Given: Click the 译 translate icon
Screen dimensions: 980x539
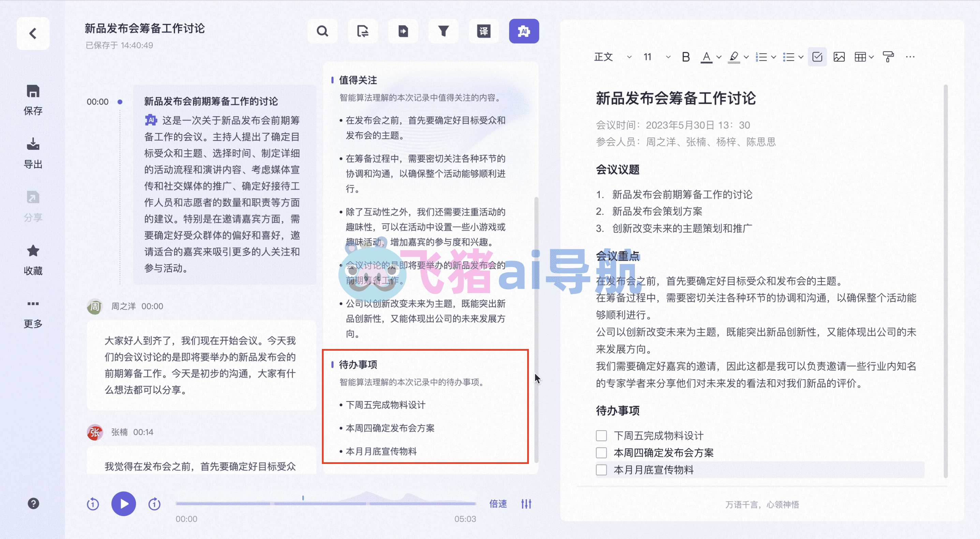Looking at the screenshot, I should click(x=484, y=31).
